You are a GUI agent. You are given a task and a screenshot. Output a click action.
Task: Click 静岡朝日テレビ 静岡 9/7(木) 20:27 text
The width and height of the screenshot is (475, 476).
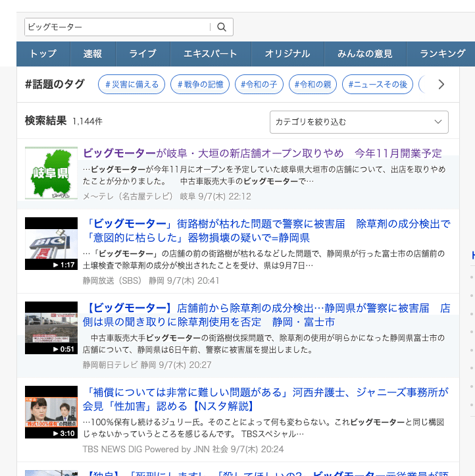(147, 365)
